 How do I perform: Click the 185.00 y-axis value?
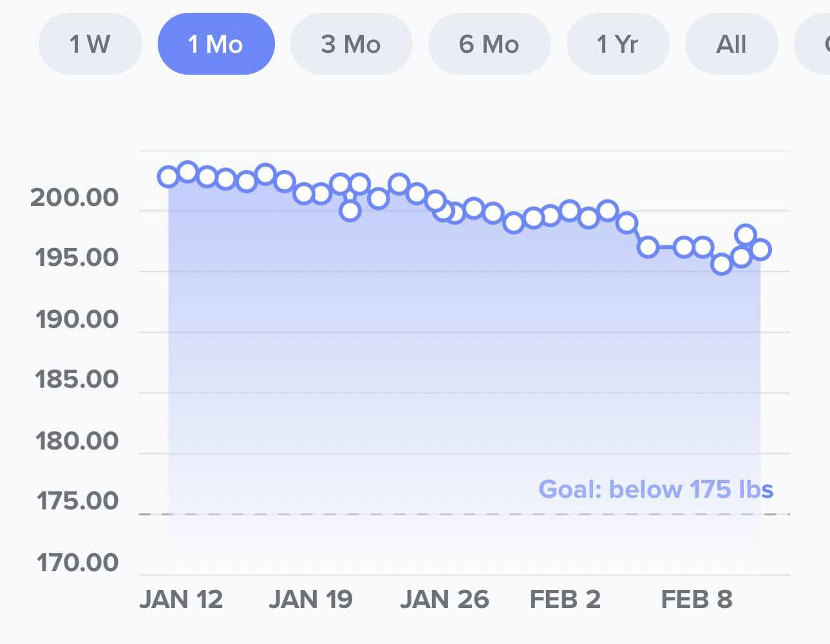(x=77, y=379)
